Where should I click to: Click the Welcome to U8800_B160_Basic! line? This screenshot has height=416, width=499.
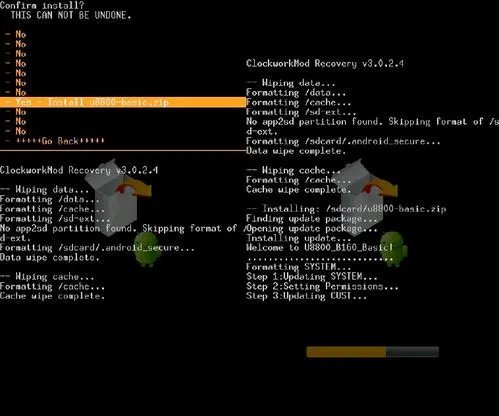pos(319,247)
